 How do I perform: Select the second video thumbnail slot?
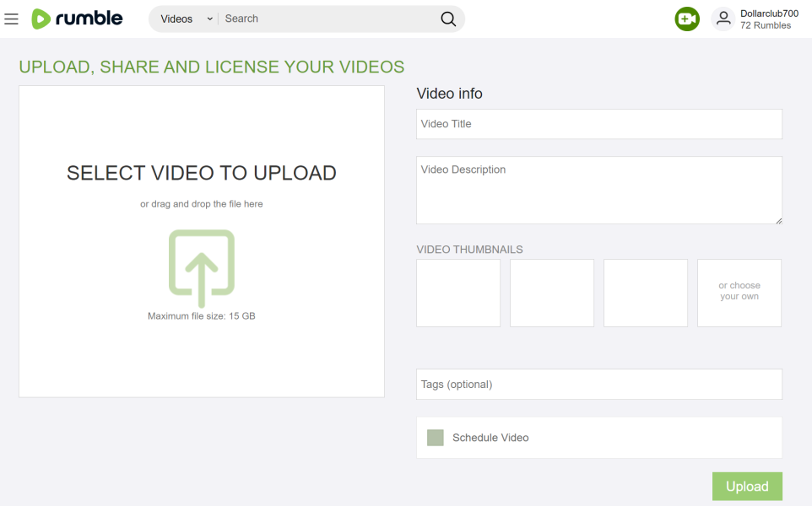pos(552,293)
